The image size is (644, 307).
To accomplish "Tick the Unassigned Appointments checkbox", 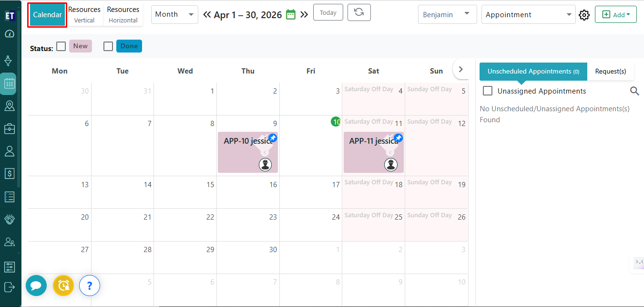I will coord(488,91).
